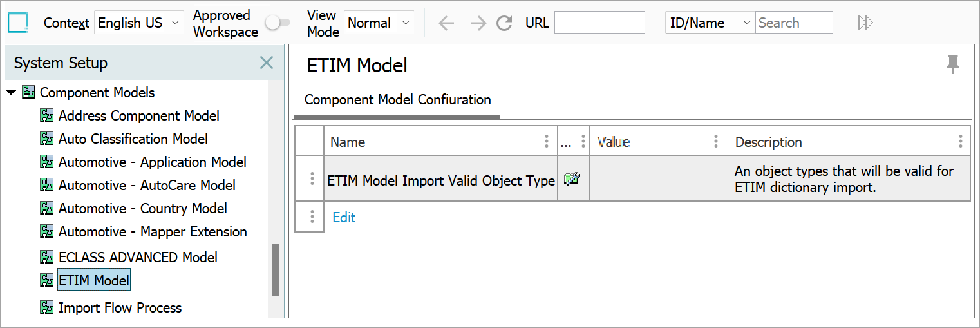Image resolution: width=980 pixels, height=328 pixels.
Task: Close the System Setup panel
Action: tap(266, 63)
